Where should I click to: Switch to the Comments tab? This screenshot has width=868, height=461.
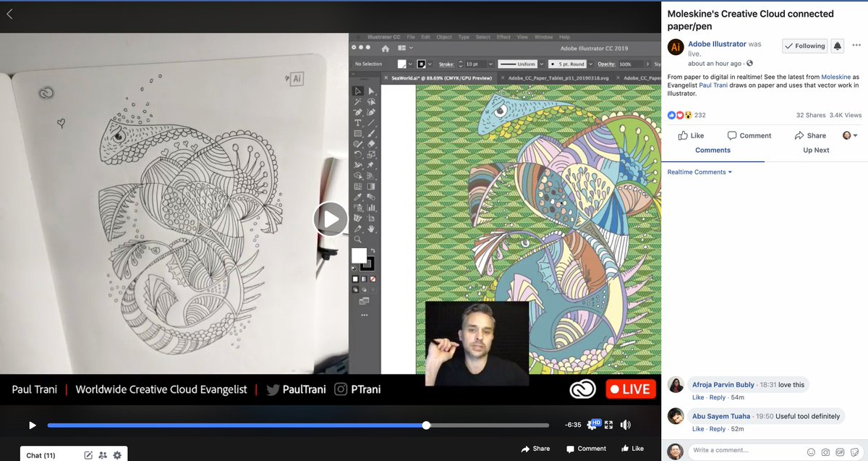pos(712,151)
